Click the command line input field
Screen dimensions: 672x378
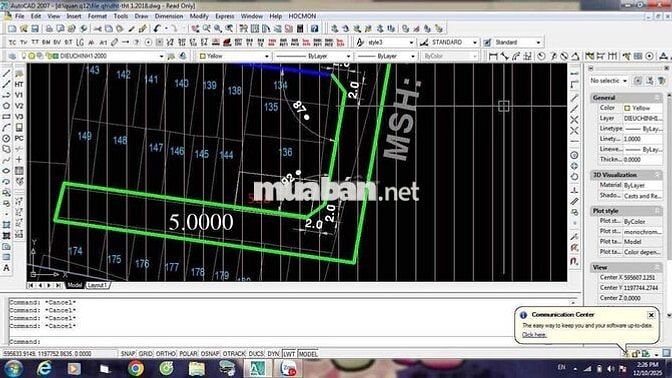291,342
